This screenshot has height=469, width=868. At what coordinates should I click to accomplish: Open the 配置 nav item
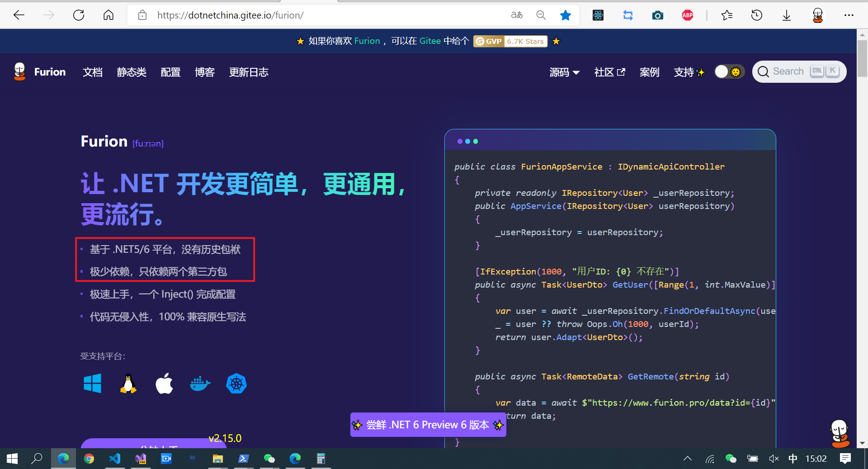coord(170,72)
